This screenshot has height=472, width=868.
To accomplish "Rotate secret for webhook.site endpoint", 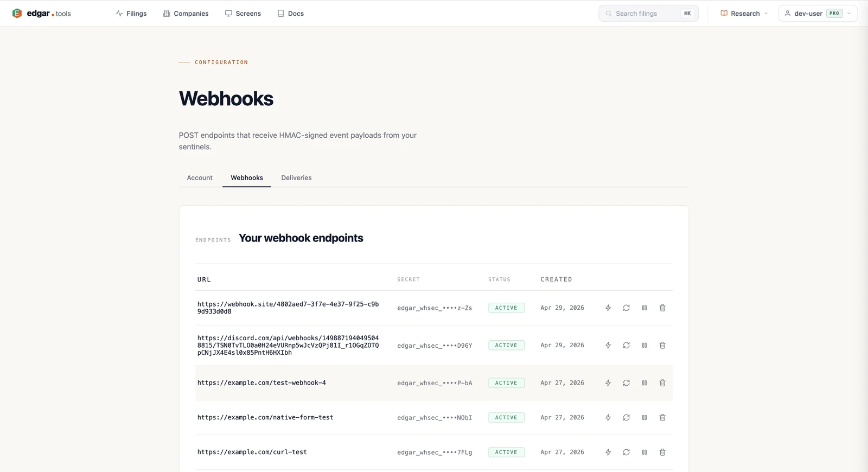I will pyautogui.click(x=626, y=308).
